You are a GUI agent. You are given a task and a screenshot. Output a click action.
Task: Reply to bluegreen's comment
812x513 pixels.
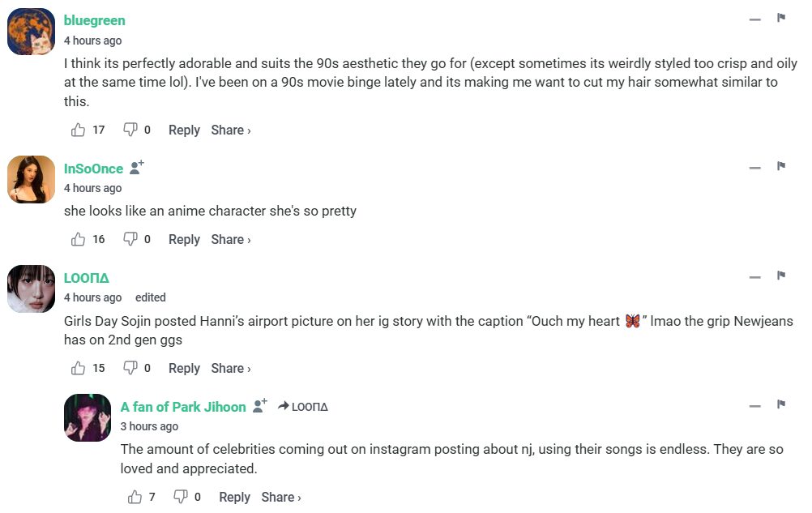click(184, 130)
